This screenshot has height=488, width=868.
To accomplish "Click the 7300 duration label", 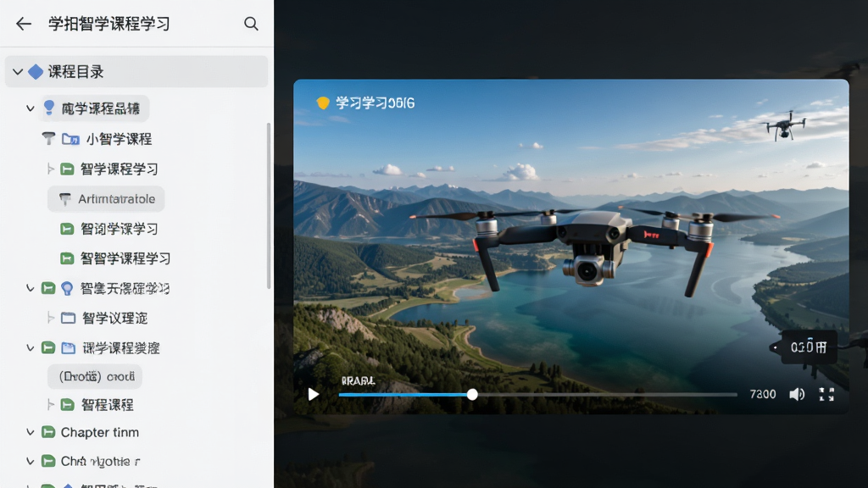I will point(762,394).
